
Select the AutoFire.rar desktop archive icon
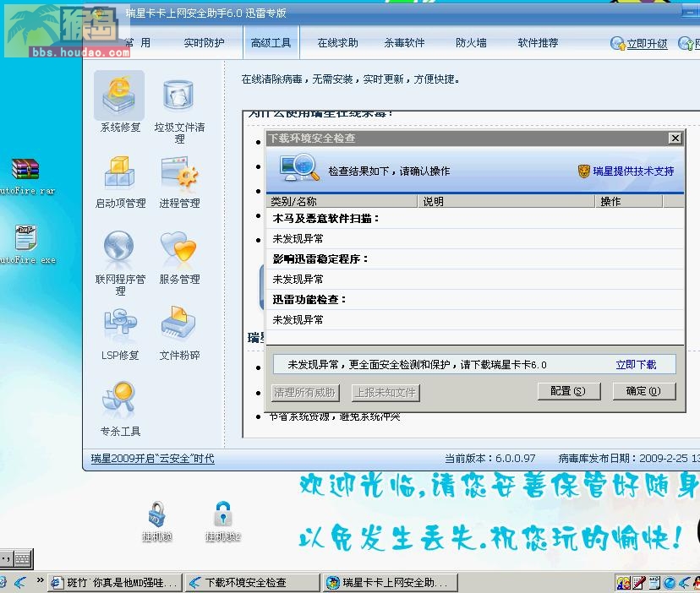(x=26, y=177)
